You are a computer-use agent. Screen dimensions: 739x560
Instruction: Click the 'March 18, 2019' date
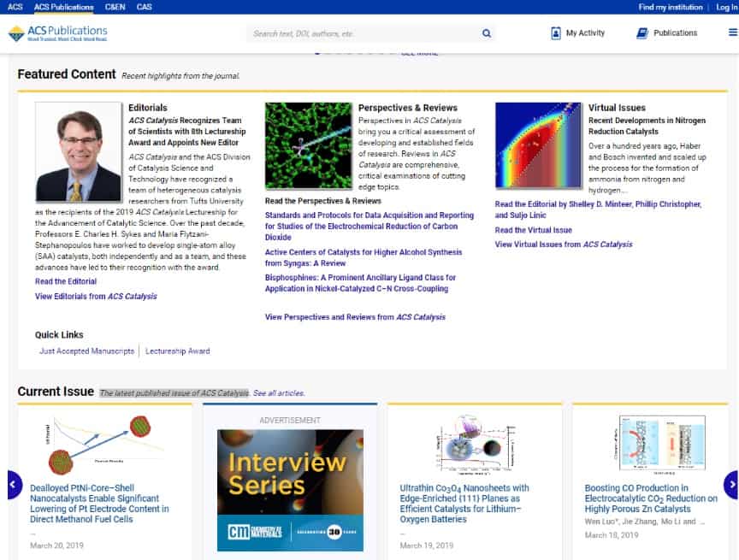[612, 535]
